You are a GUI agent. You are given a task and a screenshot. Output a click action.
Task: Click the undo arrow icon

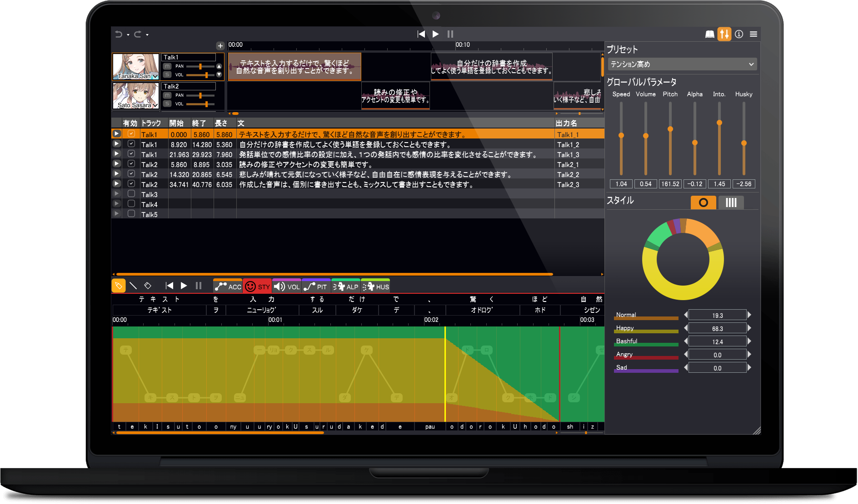(x=119, y=35)
